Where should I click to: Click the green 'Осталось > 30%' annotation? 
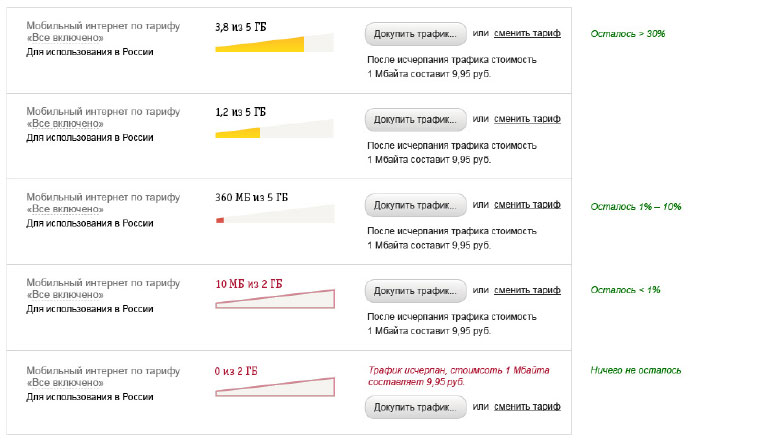[x=628, y=34]
